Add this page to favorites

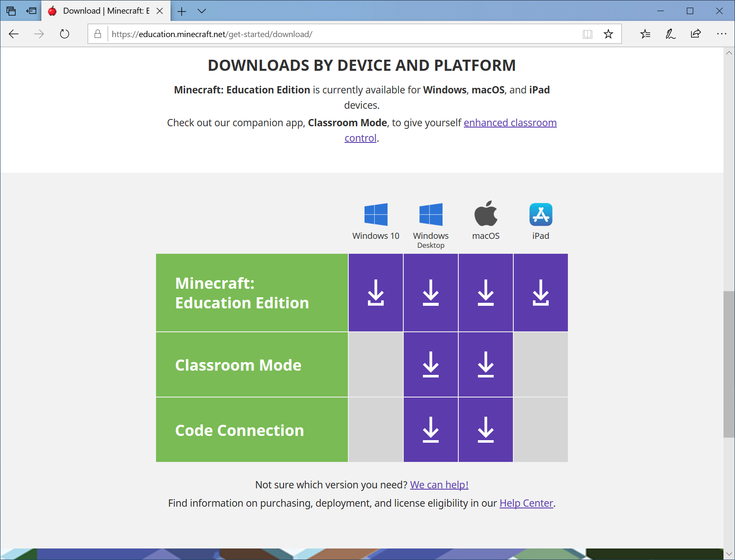[608, 34]
